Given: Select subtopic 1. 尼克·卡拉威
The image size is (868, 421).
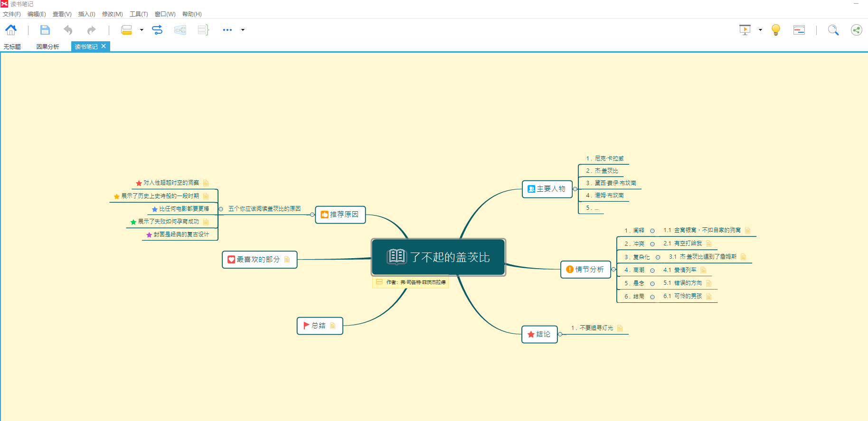Looking at the screenshot, I should pos(605,159).
